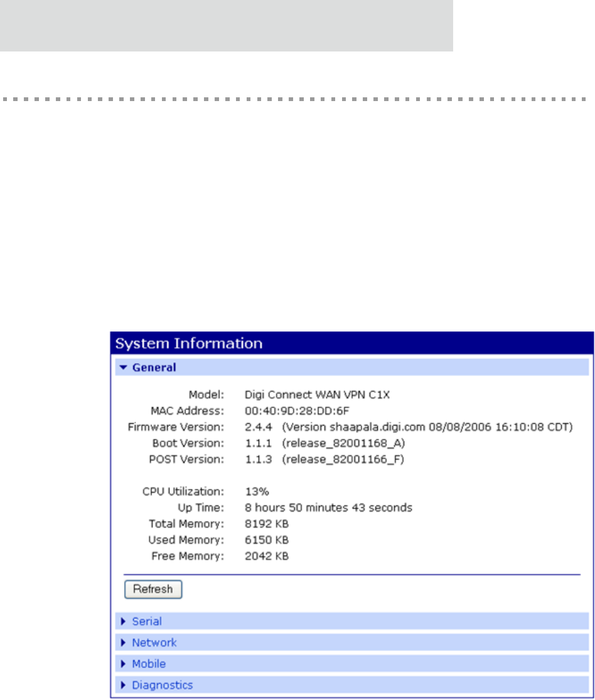The width and height of the screenshot is (595, 700).
Task: Expand the Serial section arrow
Action: (x=124, y=622)
